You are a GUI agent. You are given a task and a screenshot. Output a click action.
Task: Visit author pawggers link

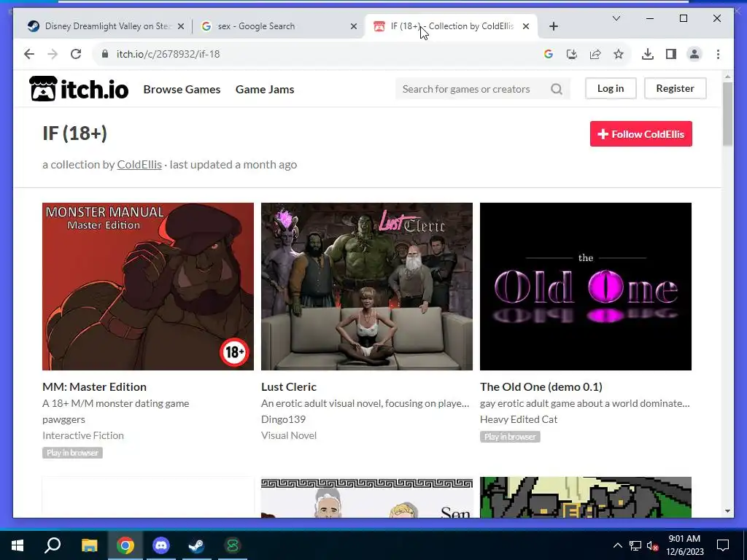point(64,419)
